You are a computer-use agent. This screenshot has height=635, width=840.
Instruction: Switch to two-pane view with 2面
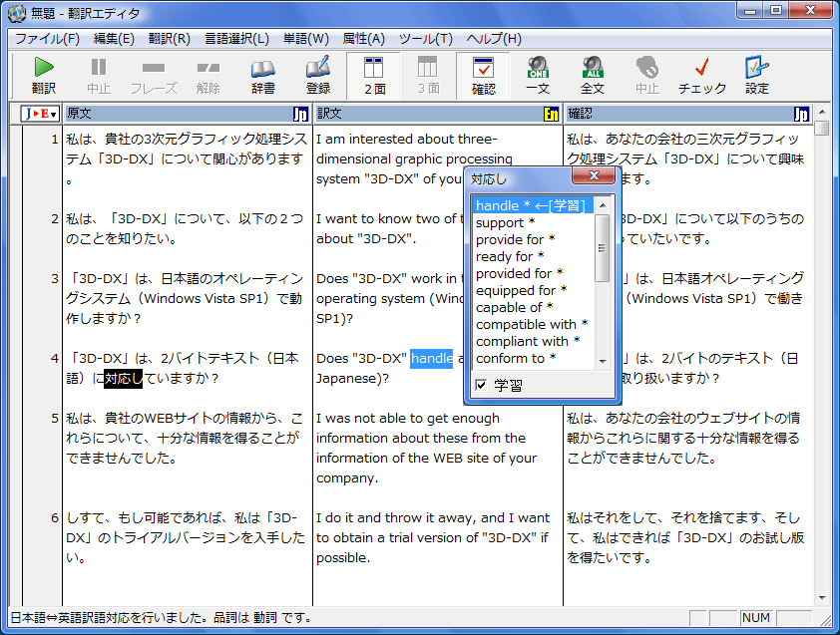click(x=377, y=76)
